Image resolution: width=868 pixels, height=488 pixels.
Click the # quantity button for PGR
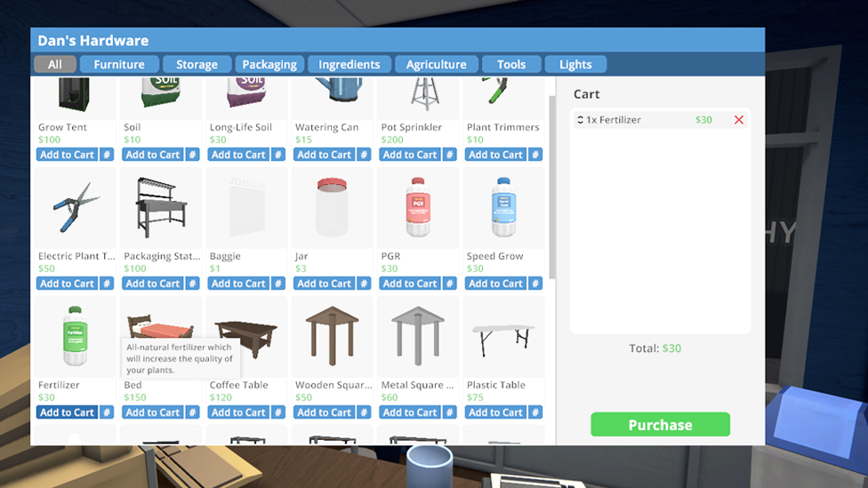click(x=450, y=284)
